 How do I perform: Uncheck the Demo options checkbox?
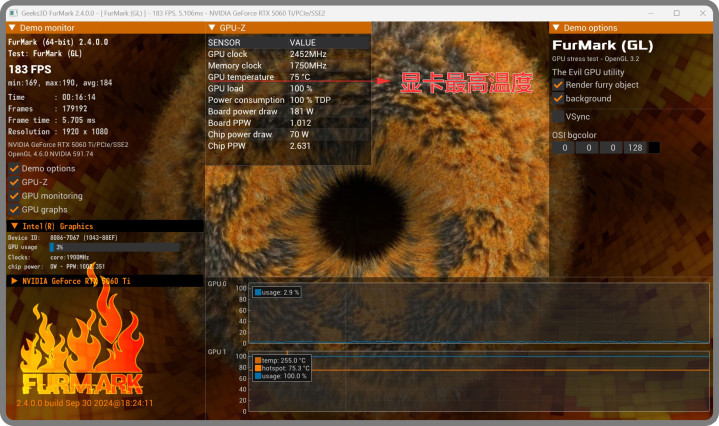[14, 168]
